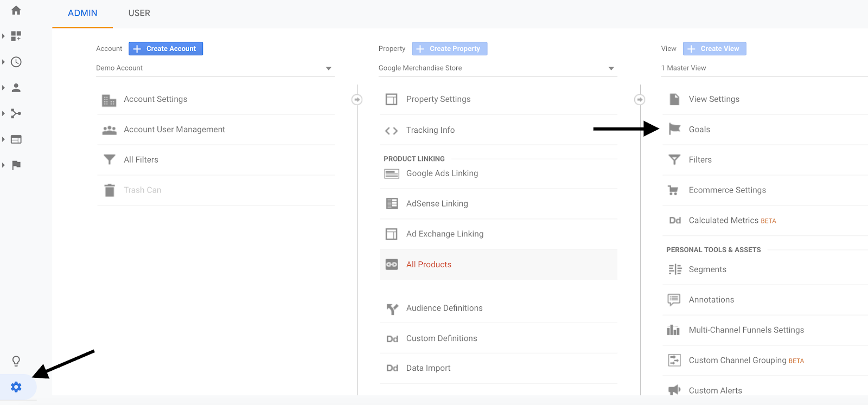Click the Audience Definitions icon
This screenshot has width=868, height=405.
click(392, 308)
